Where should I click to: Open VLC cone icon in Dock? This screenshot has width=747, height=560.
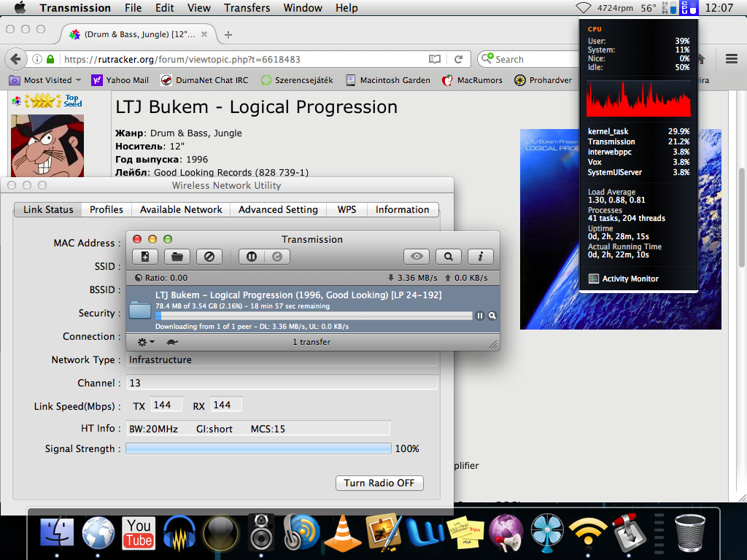click(x=343, y=533)
